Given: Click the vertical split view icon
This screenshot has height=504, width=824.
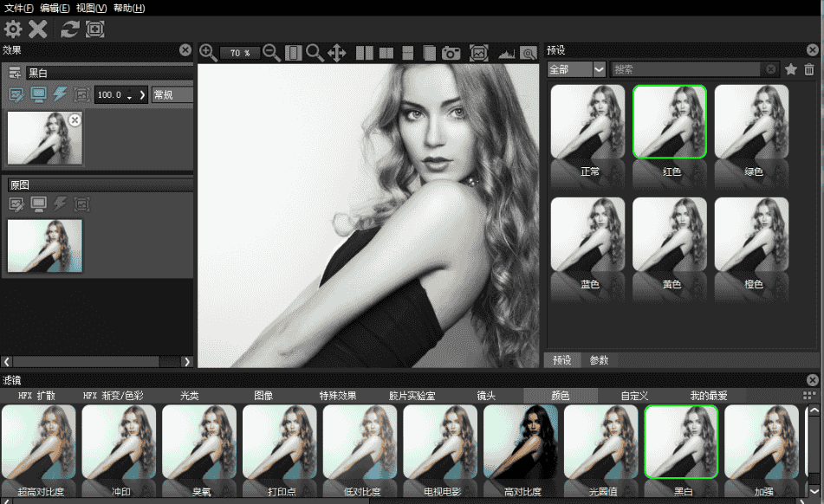Looking at the screenshot, I should point(386,53).
